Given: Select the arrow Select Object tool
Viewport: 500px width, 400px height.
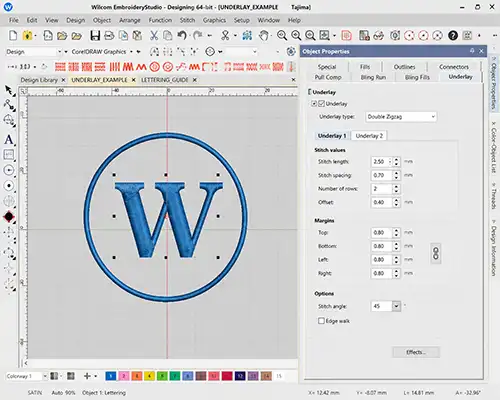Looking at the screenshot, I should point(9,90).
